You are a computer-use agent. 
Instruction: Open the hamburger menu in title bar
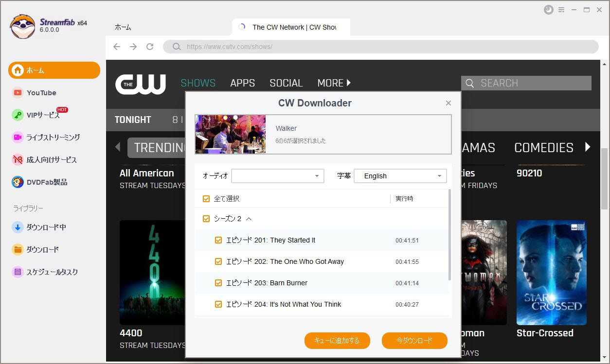561,10
